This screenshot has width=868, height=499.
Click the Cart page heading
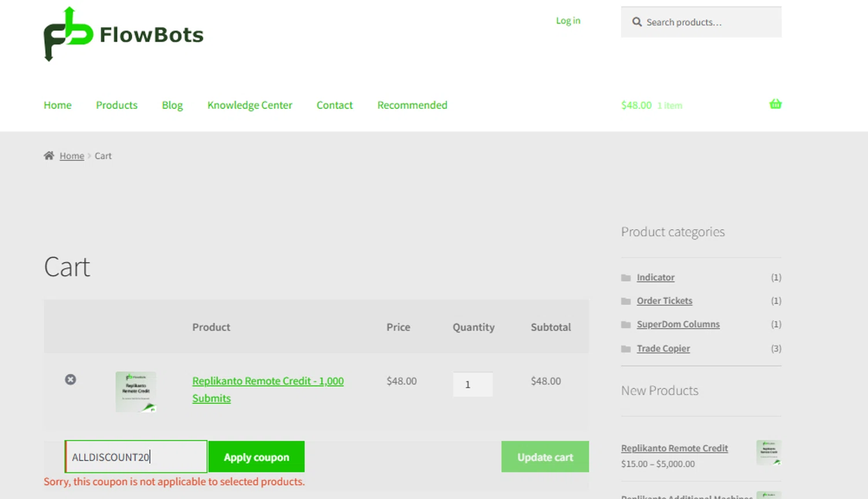tap(67, 267)
